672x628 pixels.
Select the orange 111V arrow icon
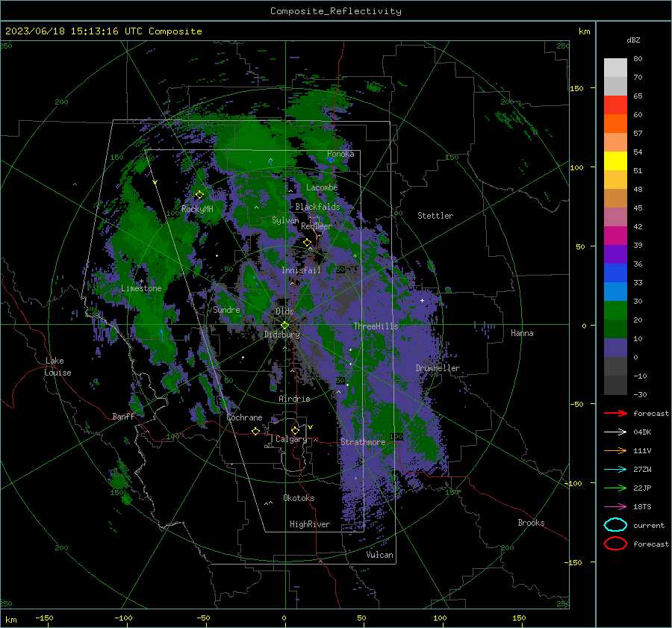pos(615,450)
